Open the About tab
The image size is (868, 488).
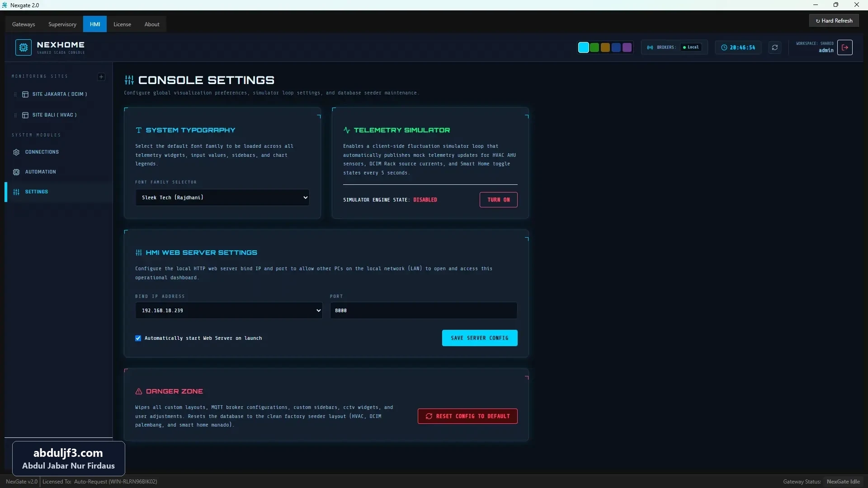point(152,24)
